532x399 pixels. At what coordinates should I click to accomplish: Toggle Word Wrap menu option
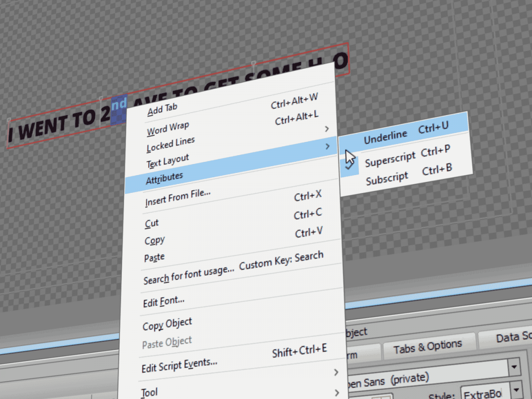[168, 129]
